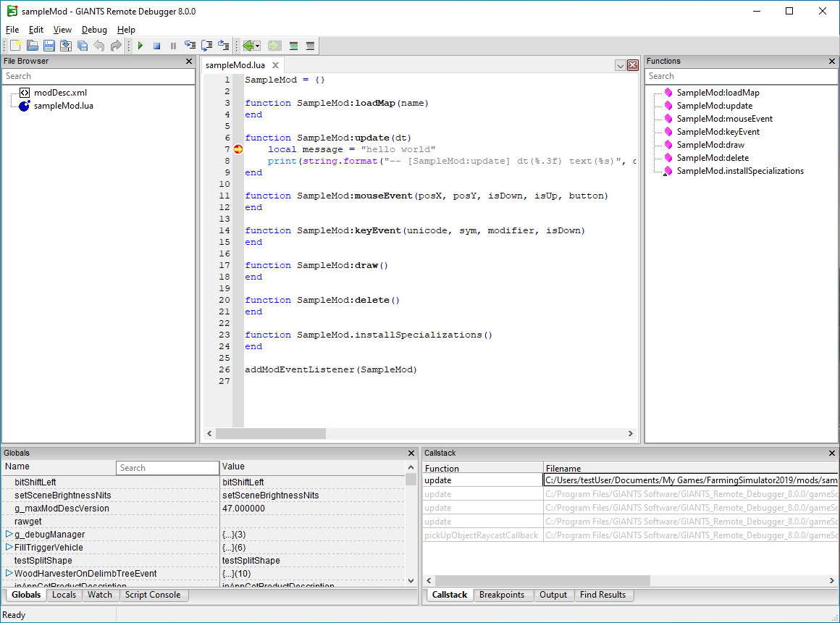840x623 pixels.
Task: Expand the FillTriggerVehicle table entry
Action: coord(9,548)
